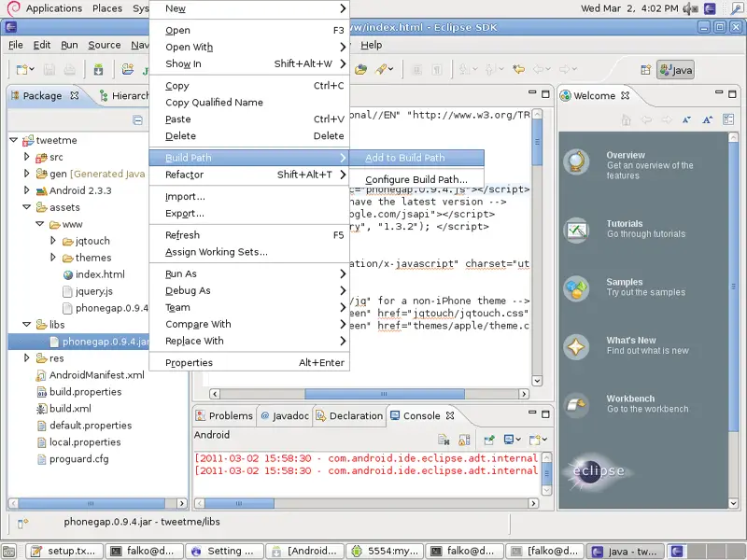747x560 pixels.
Task: Collapse the tweetme project tree
Action: tap(14, 140)
